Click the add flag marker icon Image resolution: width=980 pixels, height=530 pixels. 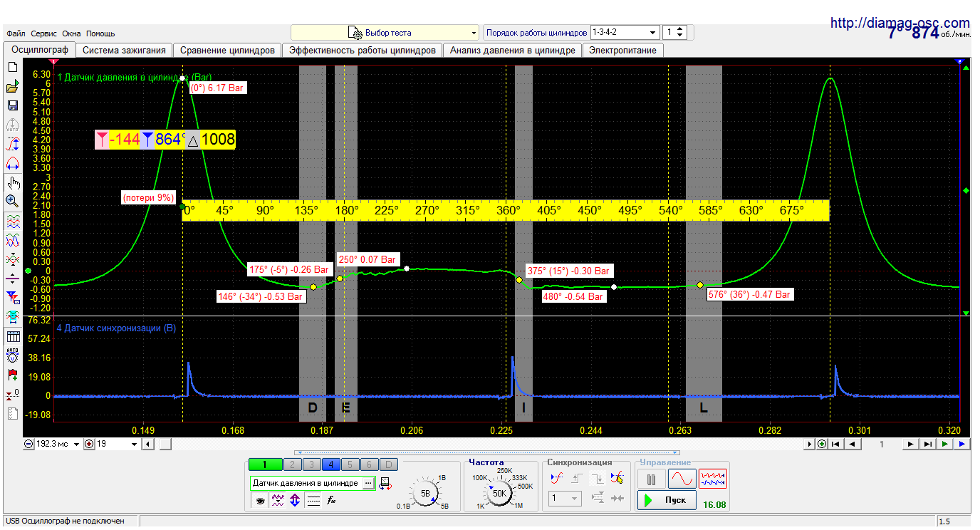click(x=12, y=375)
